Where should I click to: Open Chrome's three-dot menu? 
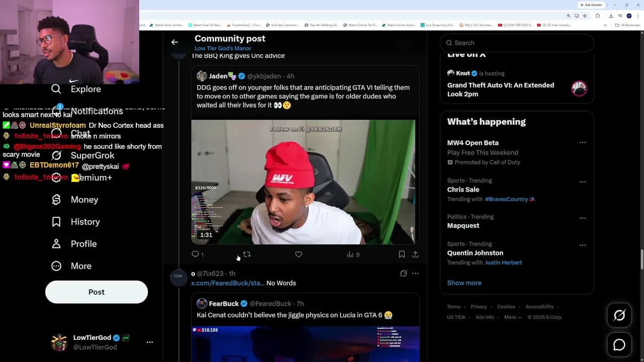click(638, 16)
